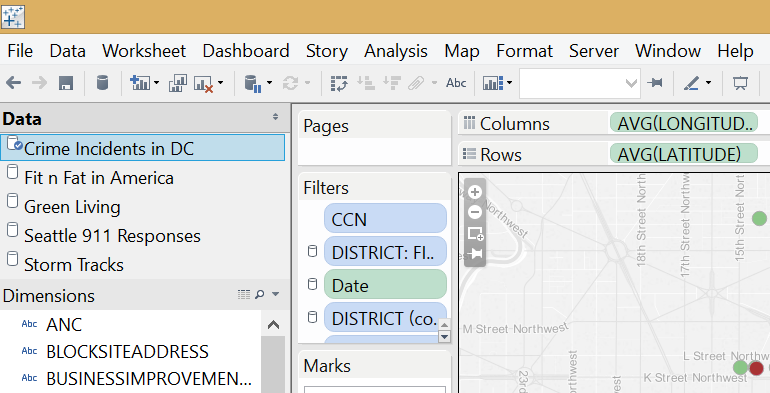The image size is (770, 393).
Task: Search dimensions using magnifier icon
Action: click(259, 294)
